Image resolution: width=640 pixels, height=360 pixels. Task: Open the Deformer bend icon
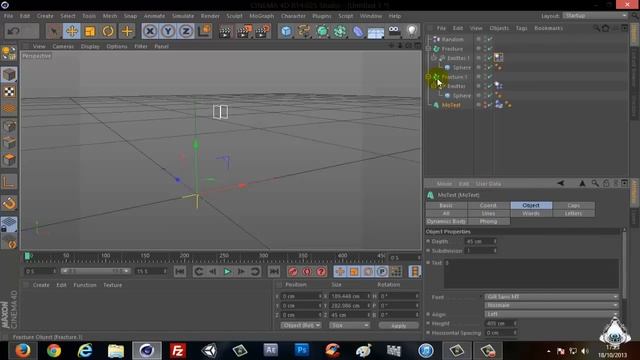(x=358, y=31)
